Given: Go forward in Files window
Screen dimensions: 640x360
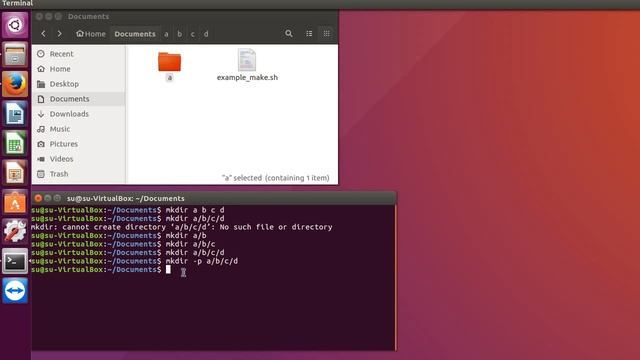Looking at the screenshot, I should point(60,34).
